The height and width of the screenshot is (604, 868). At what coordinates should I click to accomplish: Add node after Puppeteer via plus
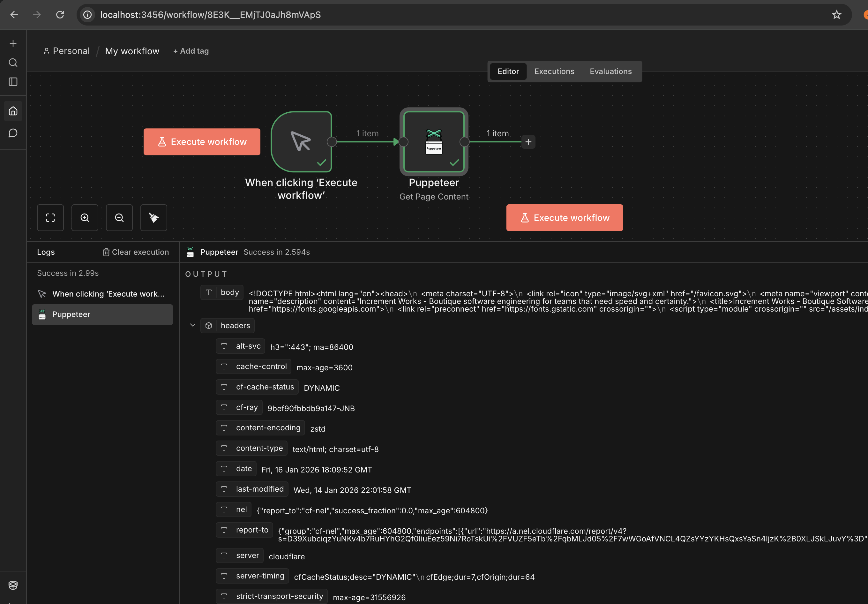528,142
